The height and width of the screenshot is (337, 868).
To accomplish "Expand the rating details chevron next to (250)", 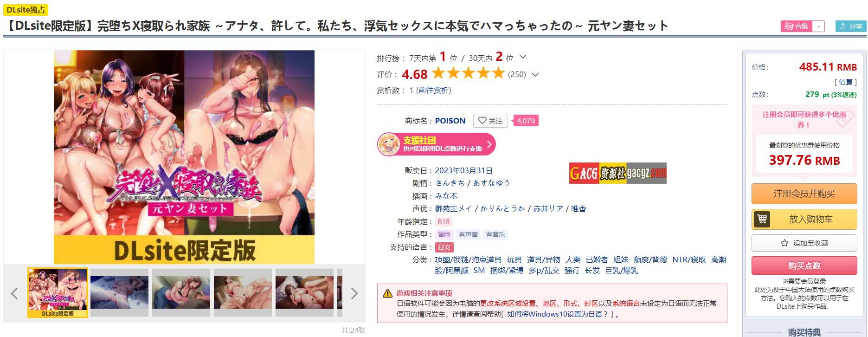I will (x=535, y=74).
